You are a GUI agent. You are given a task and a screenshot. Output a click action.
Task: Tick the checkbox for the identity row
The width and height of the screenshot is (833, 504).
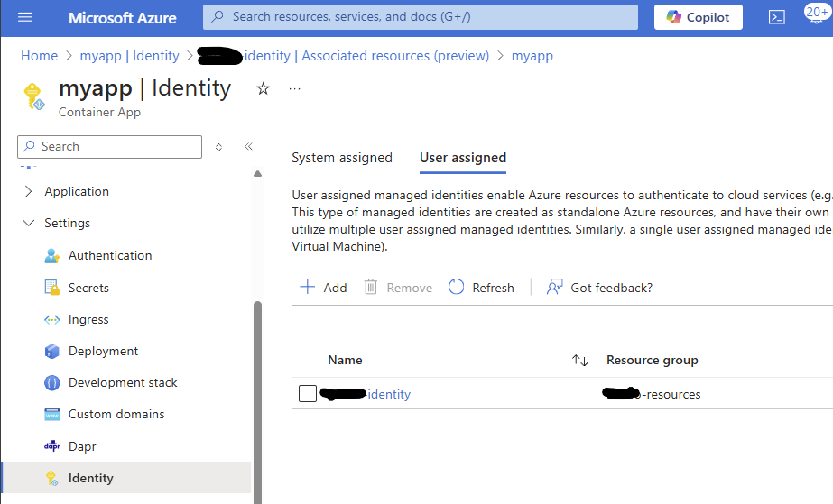tap(308, 394)
